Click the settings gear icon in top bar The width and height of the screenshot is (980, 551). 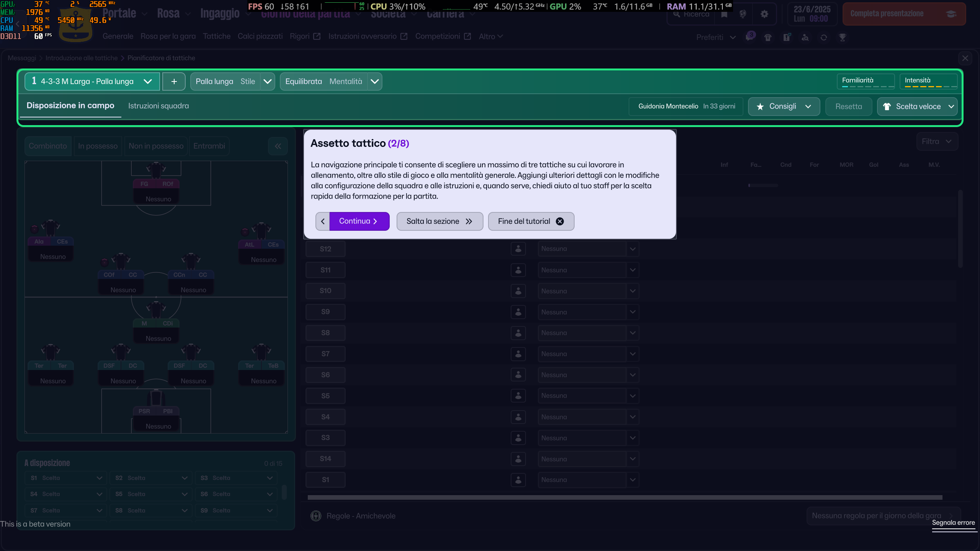point(764,14)
